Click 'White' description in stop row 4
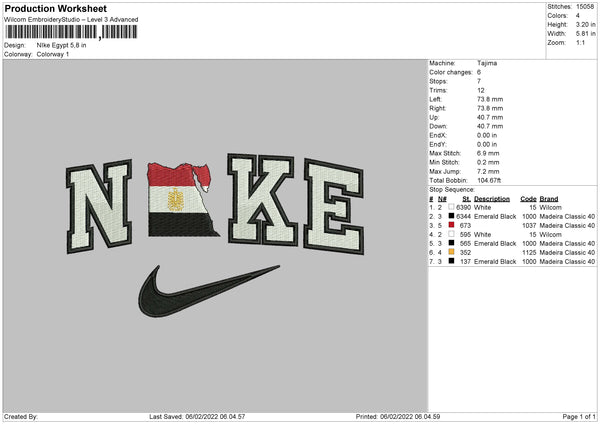 [482, 235]
